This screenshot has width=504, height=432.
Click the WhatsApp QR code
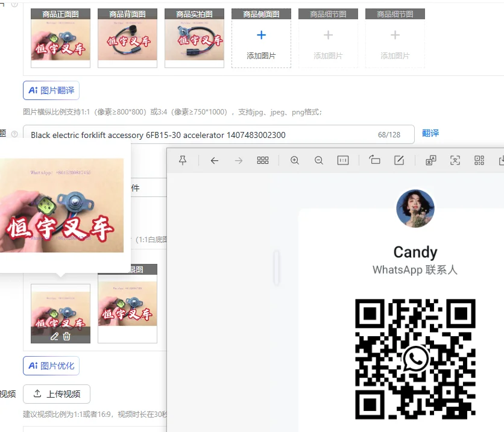pos(415,359)
